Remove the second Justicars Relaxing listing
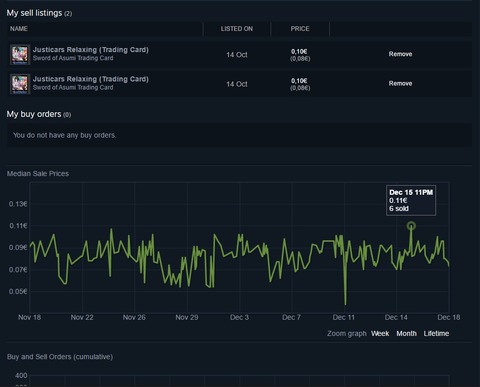Screen dimensions: 480x387 point(400,83)
